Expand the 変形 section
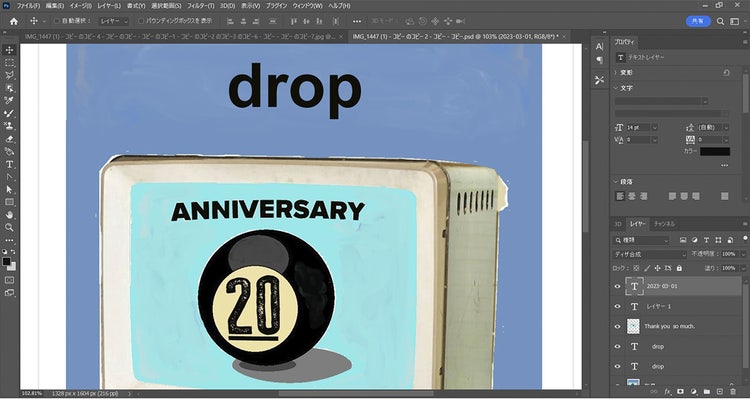 tap(617, 73)
